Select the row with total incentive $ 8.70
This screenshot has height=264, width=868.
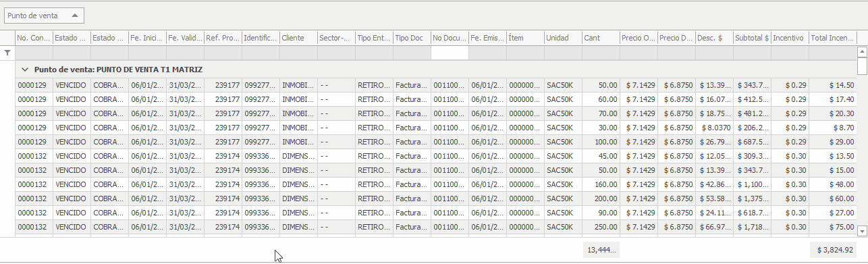click(x=435, y=128)
